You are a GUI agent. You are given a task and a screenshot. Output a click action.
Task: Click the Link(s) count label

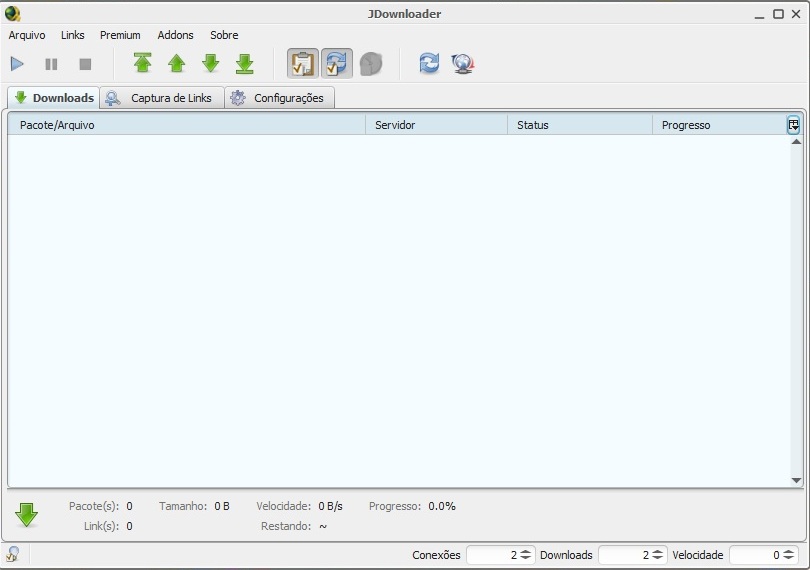(x=101, y=526)
